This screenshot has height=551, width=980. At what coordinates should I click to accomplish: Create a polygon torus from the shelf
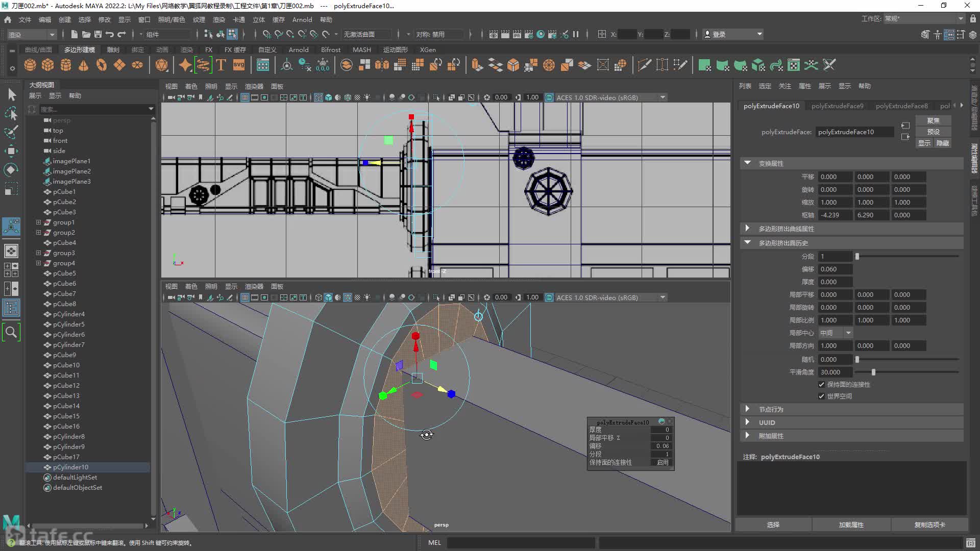click(102, 65)
